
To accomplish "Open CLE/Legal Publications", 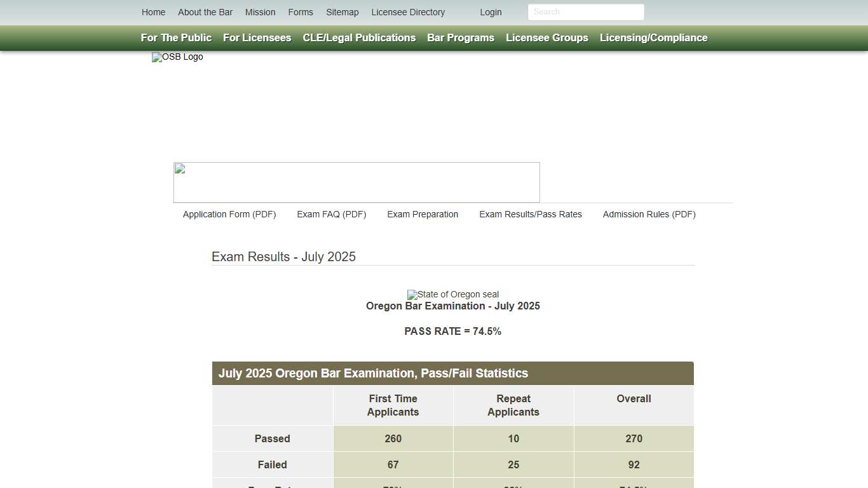I will pyautogui.click(x=359, y=37).
